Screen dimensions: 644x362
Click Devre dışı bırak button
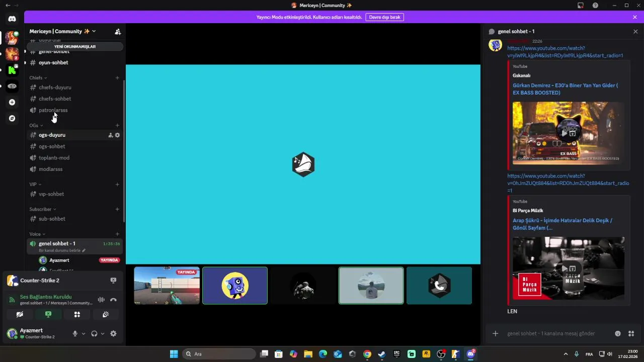tap(385, 17)
